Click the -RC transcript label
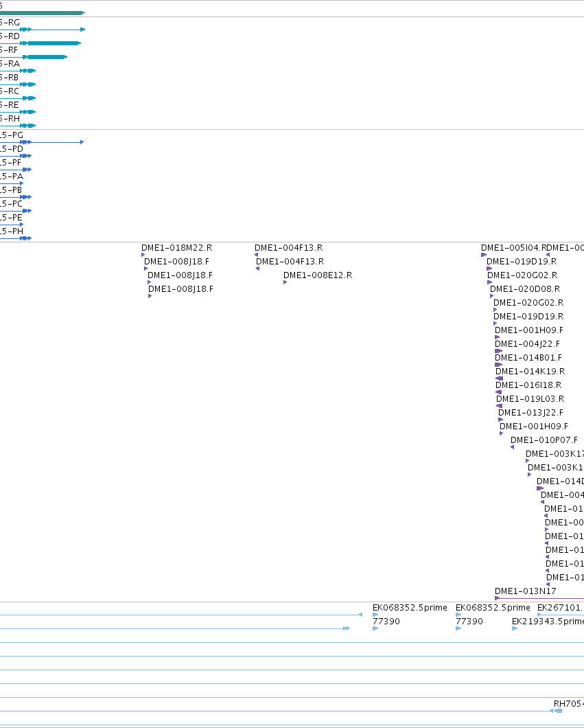Viewport: 584px width, 728px height. click(10, 91)
